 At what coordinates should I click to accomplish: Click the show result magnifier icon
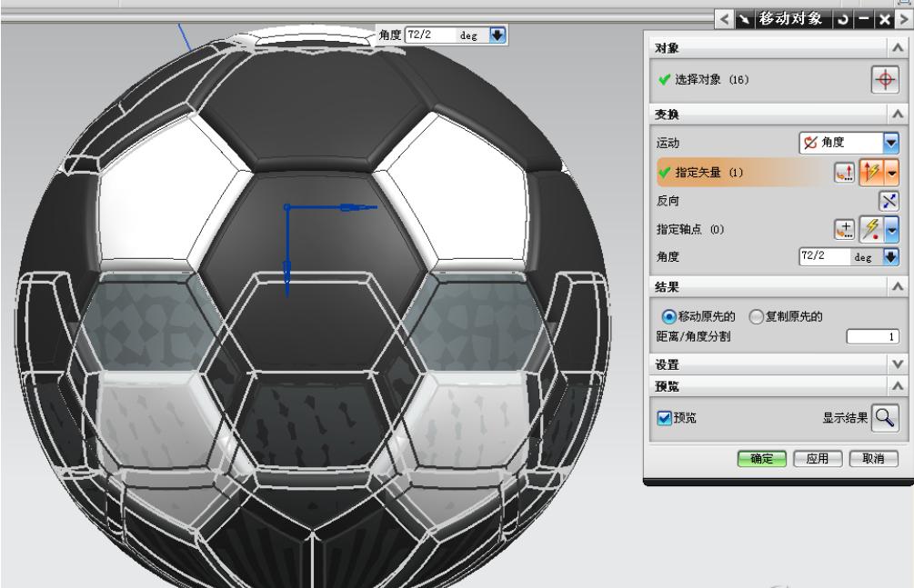coord(885,418)
